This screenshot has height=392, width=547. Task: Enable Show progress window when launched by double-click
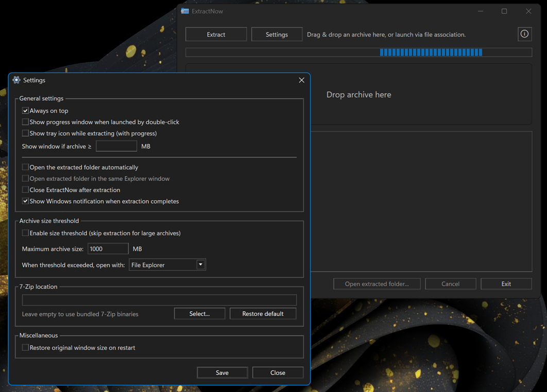pyautogui.click(x=25, y=122)
